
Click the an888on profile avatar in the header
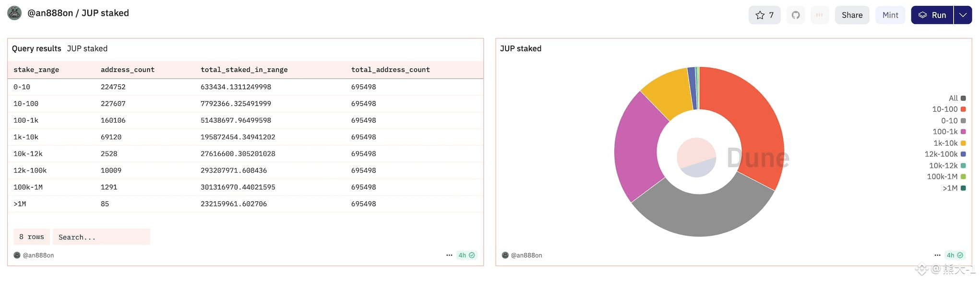14,13
